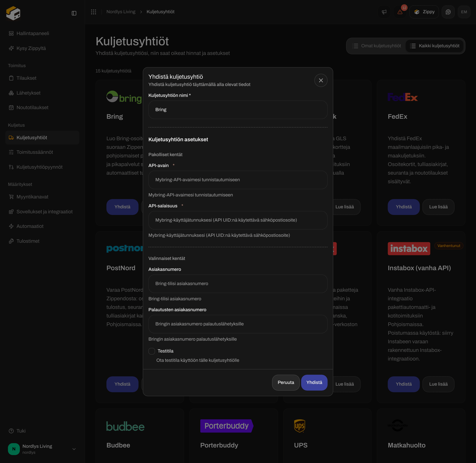Switch to Kaikki kuljetusyhtiöt view
This screenshot has height=463, width=476.
pyautogui.click(x=434, y=46)
